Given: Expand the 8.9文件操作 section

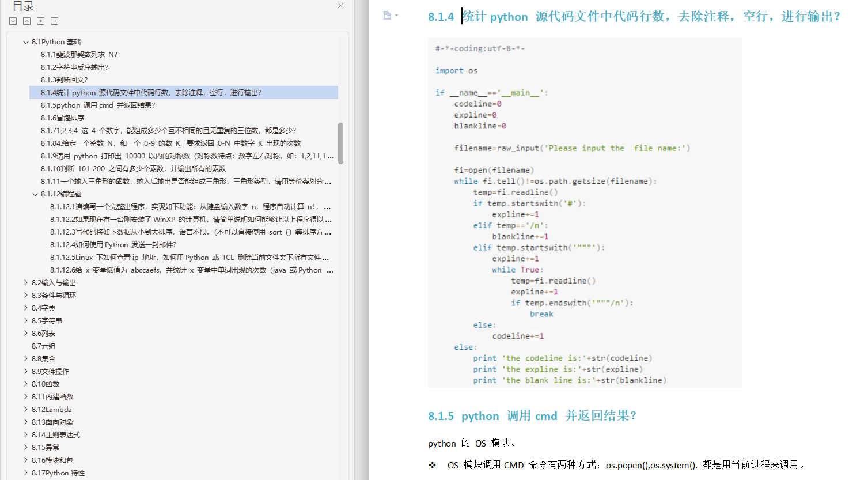Looking at the screenshot, I should pos(26,371).
